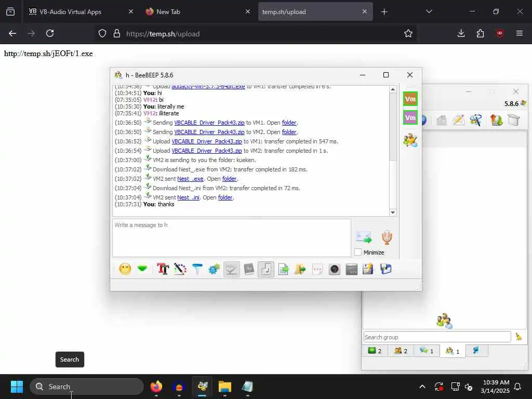Open the chat font (TT) selector
Screen dimensions: 532x399
click(163, 269)
